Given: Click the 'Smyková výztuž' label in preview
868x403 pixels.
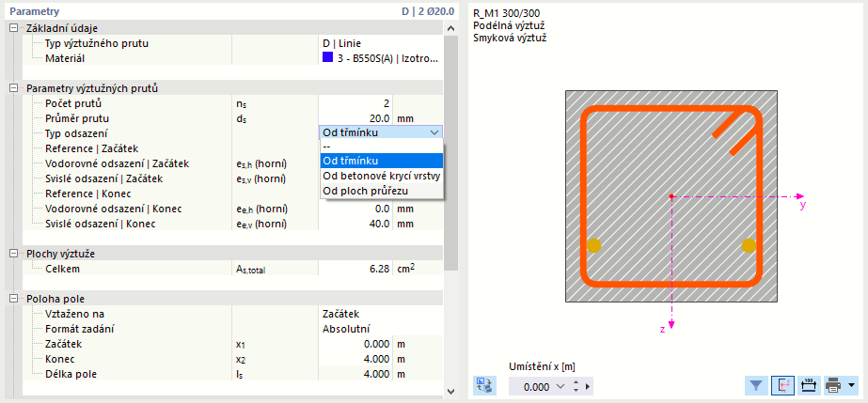Looking at the screenshot, I should tap(510, 39).
